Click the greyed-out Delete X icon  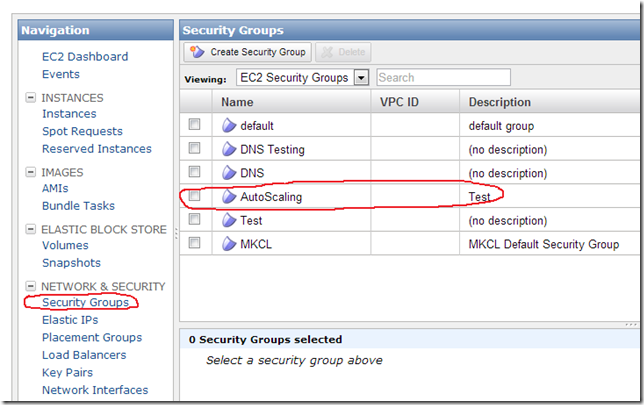[x=327, y=52]
